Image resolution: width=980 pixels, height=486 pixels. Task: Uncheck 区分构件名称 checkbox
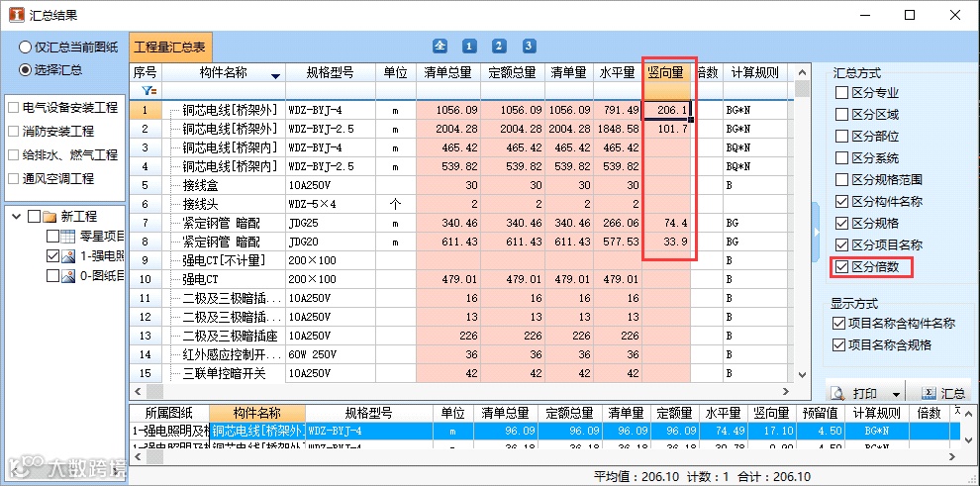tap(841, 202)
